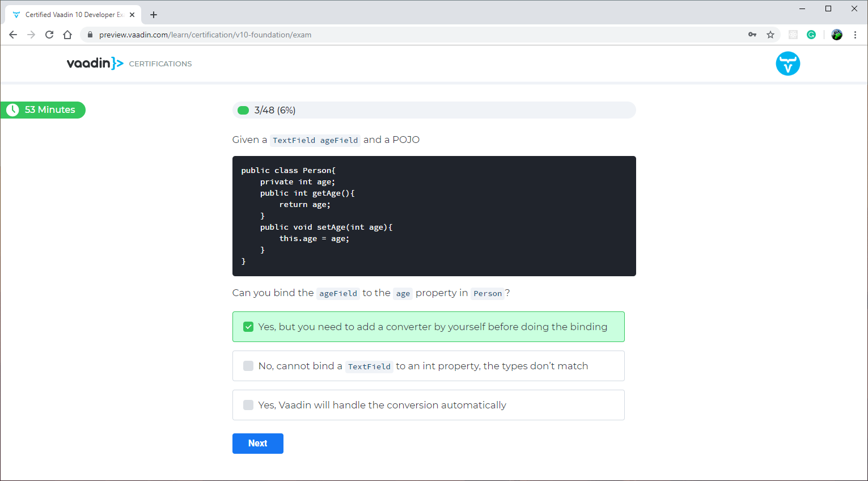Go to the browser home page
Screen dimensions: 868x481
pos(67,35)
